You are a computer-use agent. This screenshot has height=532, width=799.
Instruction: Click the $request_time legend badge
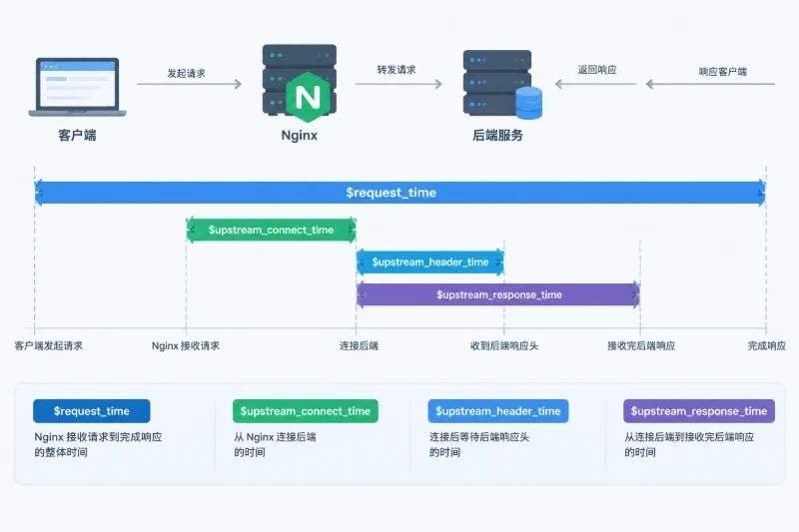click(92, 411)
